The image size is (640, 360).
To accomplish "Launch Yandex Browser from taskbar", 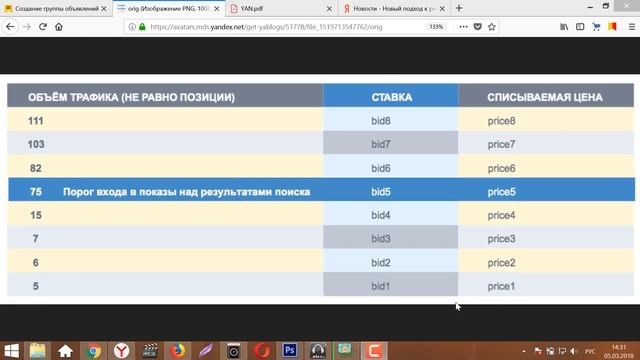I will pos(121,351).
